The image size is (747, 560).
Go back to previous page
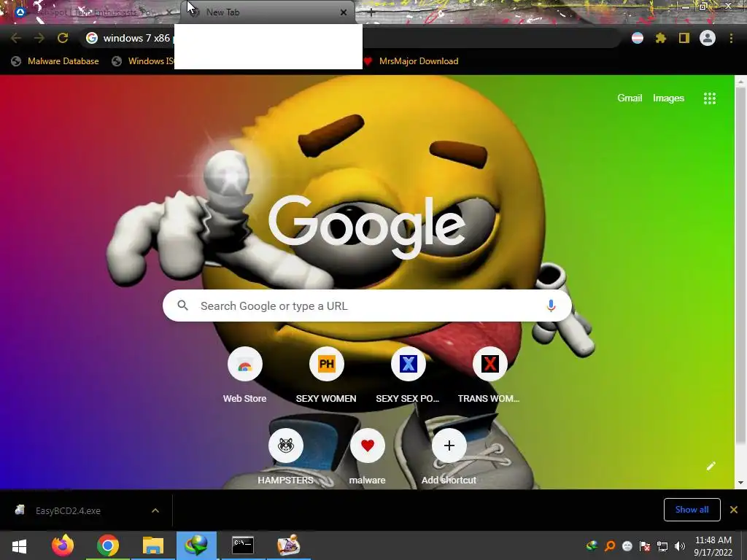pos(16,38)
